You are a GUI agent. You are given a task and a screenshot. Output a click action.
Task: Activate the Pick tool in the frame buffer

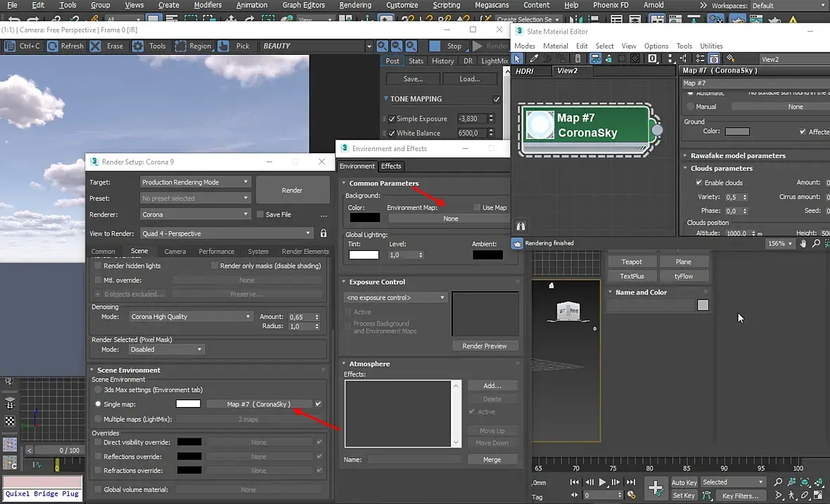click(x=235, y=46)
